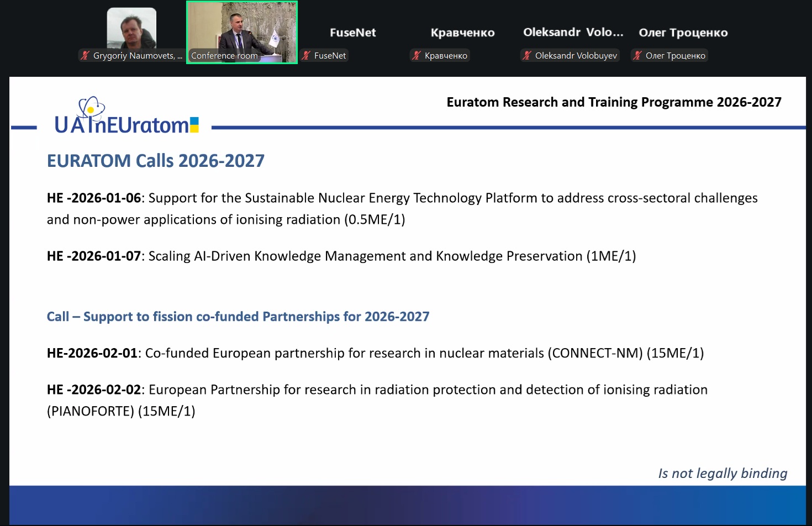Click the Ukrainian flag icon beside the logo
This screenshot has width=812, height=526.
[x=194, y=125]
